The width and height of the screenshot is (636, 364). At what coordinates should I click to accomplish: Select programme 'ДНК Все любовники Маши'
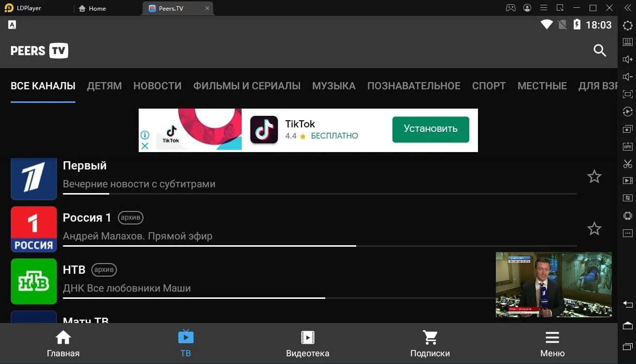coord(127,288)
